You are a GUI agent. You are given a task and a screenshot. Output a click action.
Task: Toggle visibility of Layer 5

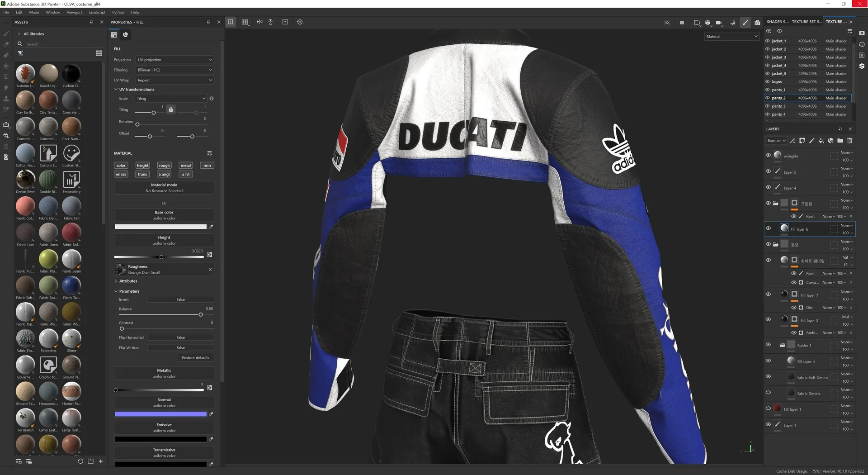(768, 171)
